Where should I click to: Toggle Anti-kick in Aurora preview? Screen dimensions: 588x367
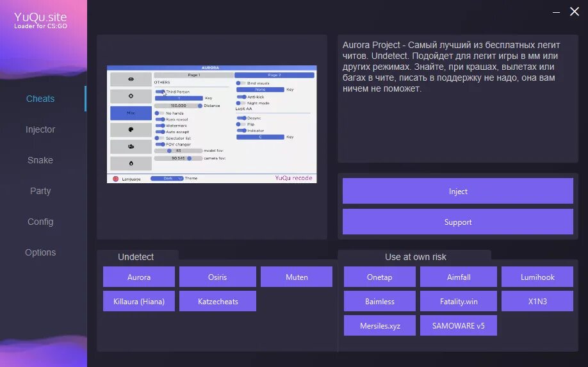(241, 97)
